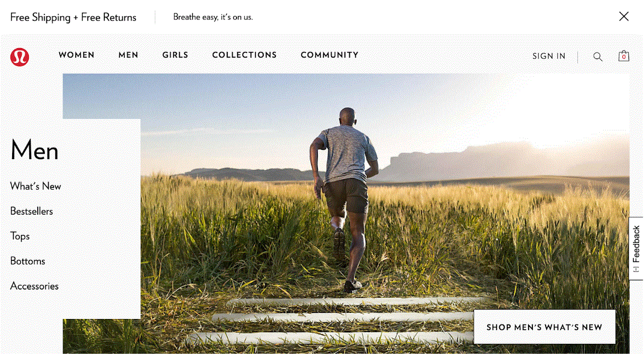Go to men's What's New
The image size is (644, 356).
click(x=36, y=186)
